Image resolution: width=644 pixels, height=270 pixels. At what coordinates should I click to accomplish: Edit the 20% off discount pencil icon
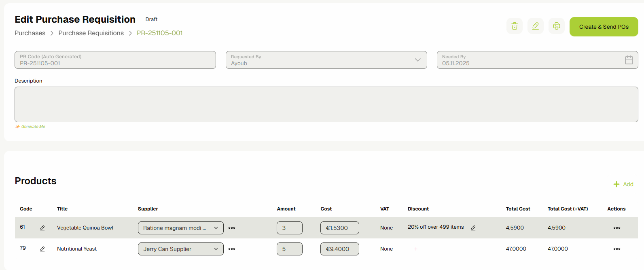[x=473, y=228]
